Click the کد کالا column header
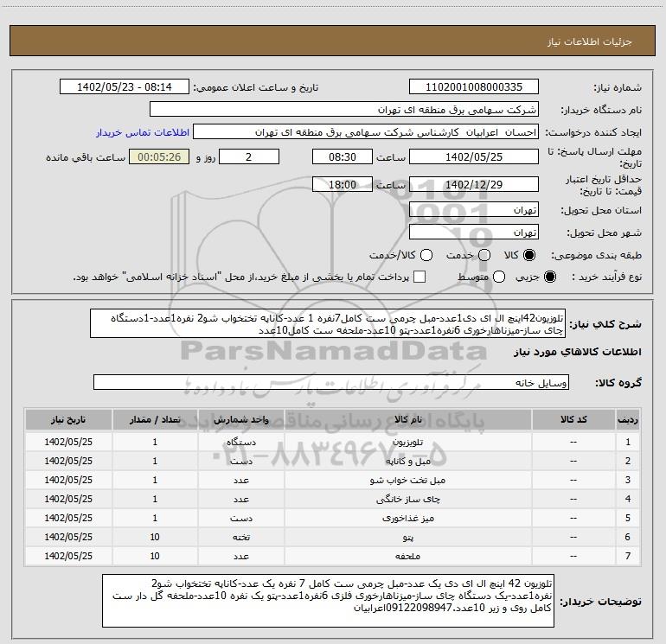Screen dimensions: 666x644 573,419
